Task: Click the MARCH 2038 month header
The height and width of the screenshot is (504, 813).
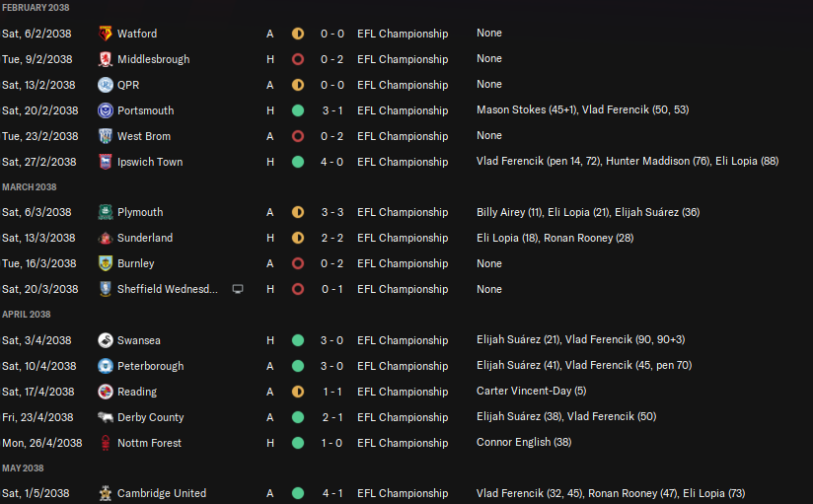Action: (29, 187)
